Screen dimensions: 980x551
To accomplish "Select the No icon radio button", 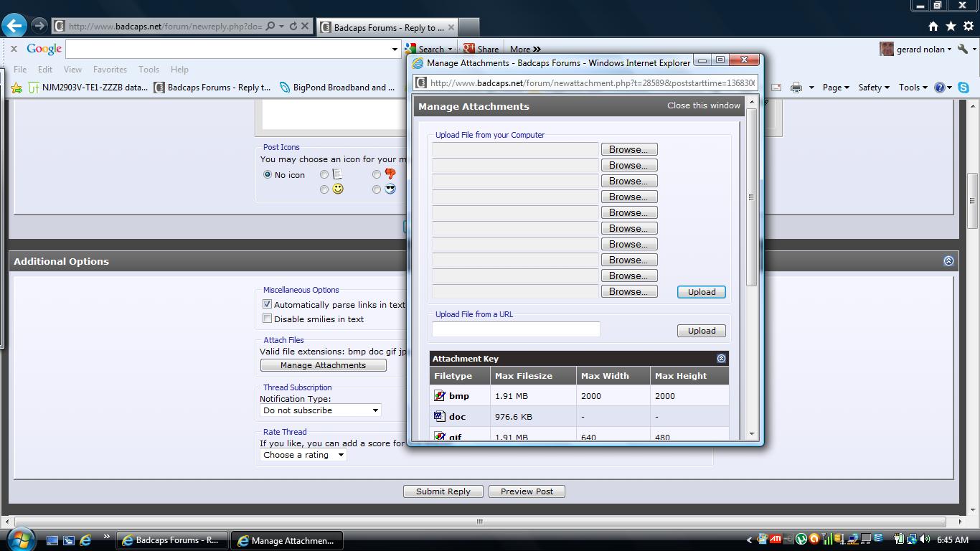I will point(268,174).
